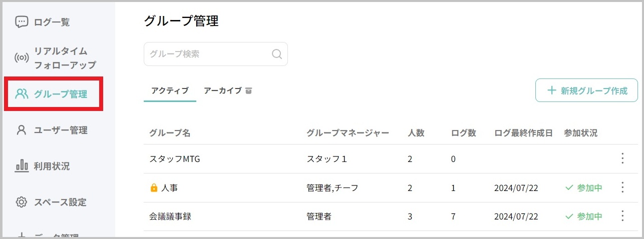Click the archive box icon beside アーカイブ
Viewport: 644px width, 239px height.
click(248, 90)
